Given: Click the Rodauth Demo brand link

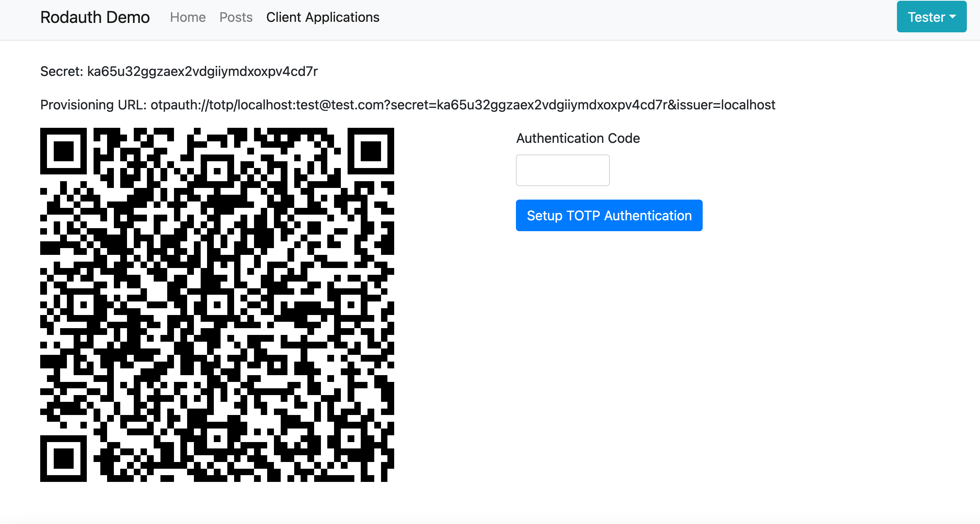Looking at the screenshot, I should (95, 18).
